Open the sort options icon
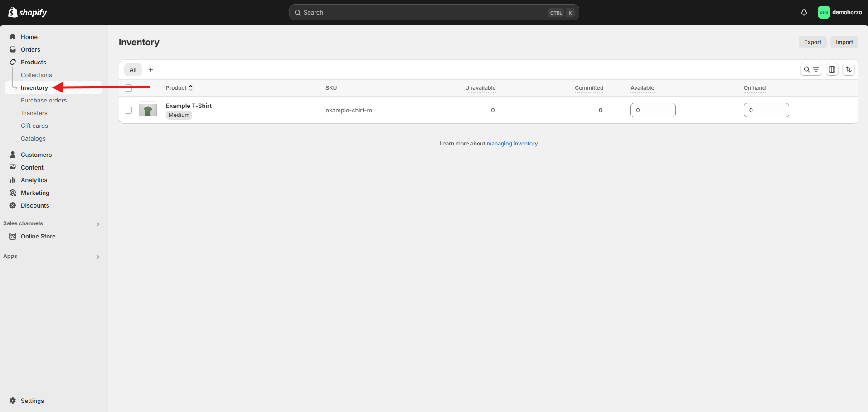This screenshot has height=412, width=868. tap(849, 69)
